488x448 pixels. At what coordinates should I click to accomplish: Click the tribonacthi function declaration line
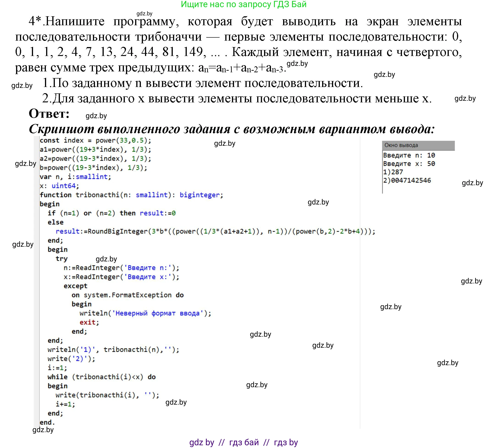click(131, 195)
